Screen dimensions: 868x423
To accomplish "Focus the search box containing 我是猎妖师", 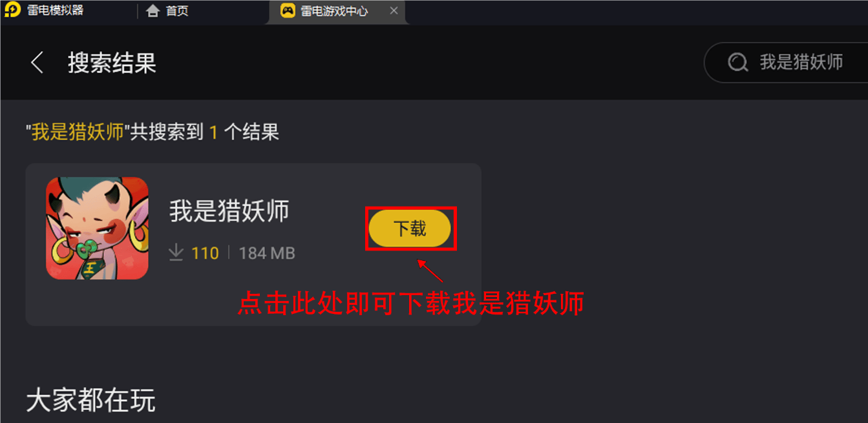I will [785, 63].
